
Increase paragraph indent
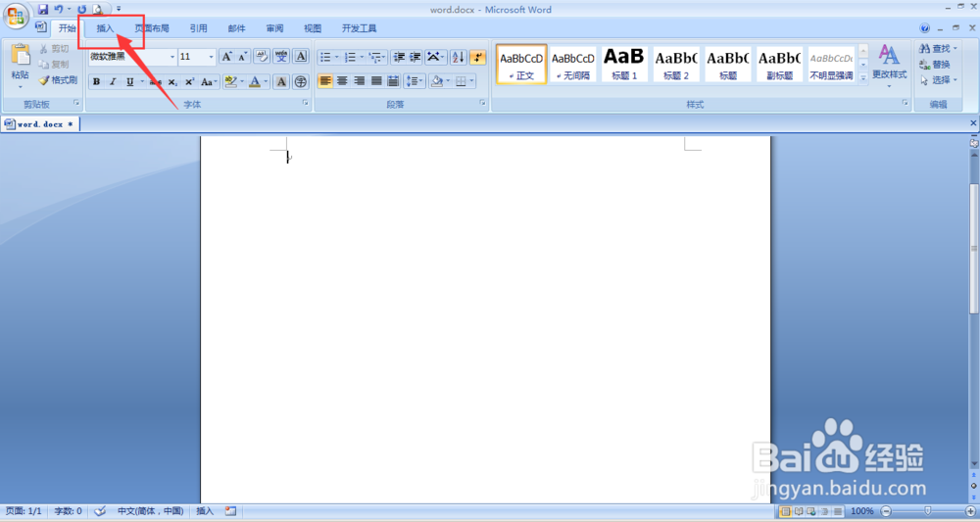click(x=415, y=57)
